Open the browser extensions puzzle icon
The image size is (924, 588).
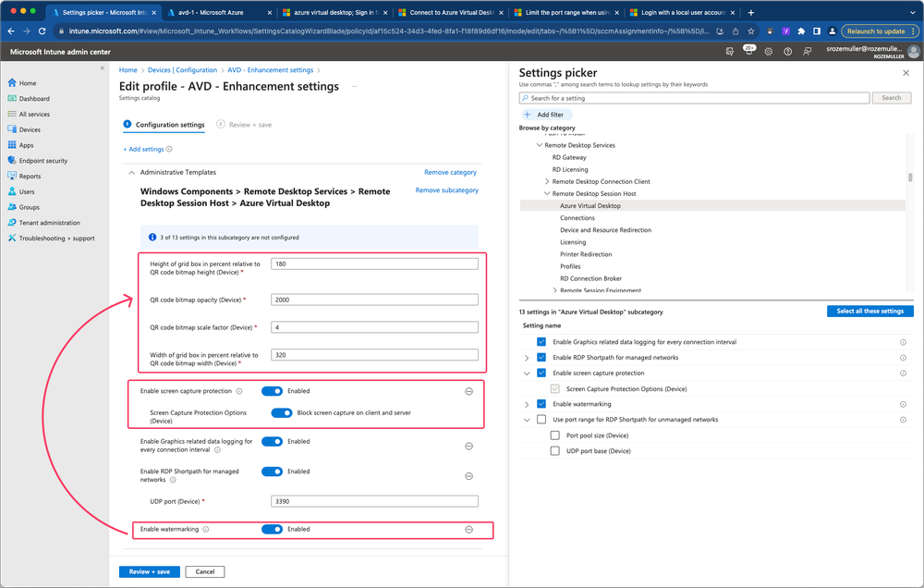[801, 31]
